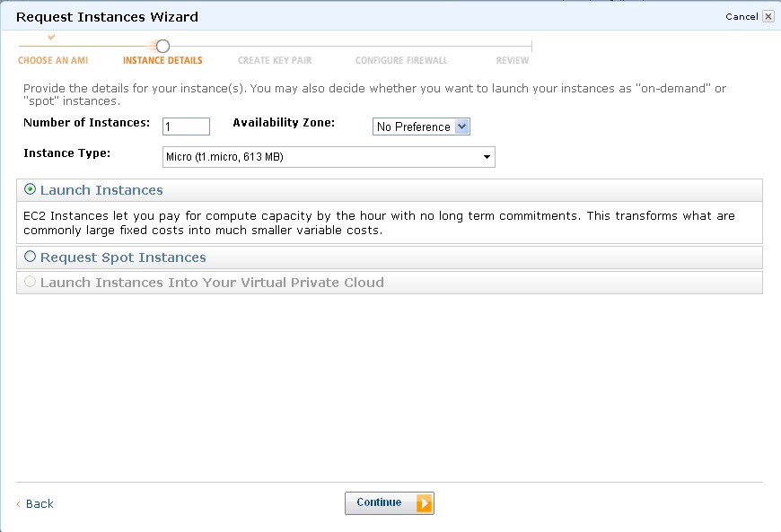The image size is (781, 532).
Task: Click the Instance Details step circle marker
Action: coord(162,46)
